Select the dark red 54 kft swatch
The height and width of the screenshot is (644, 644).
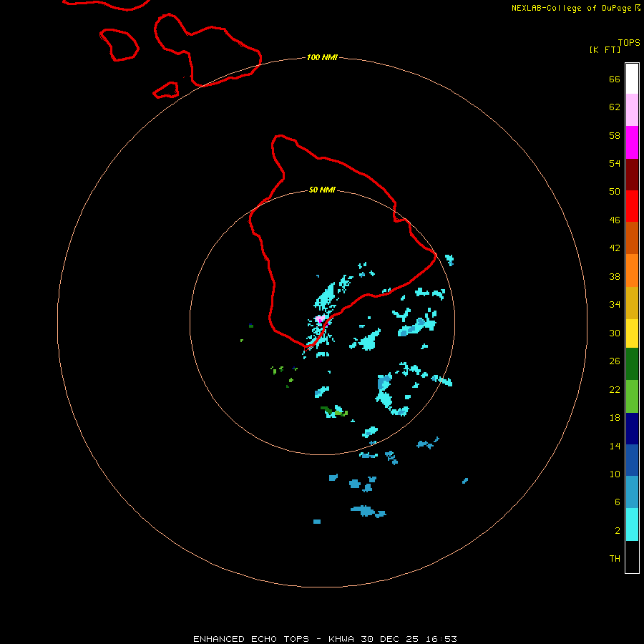(632, 175)
